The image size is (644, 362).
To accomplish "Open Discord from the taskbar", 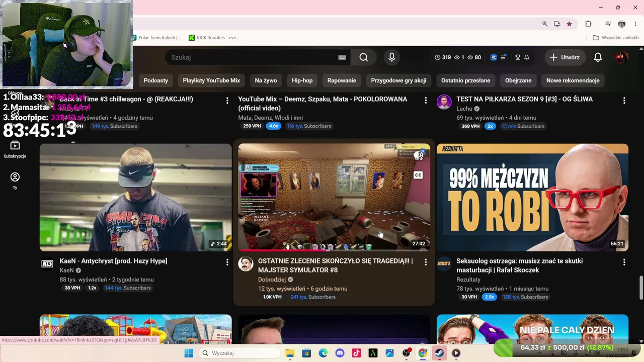I will (x=340, y=353).
